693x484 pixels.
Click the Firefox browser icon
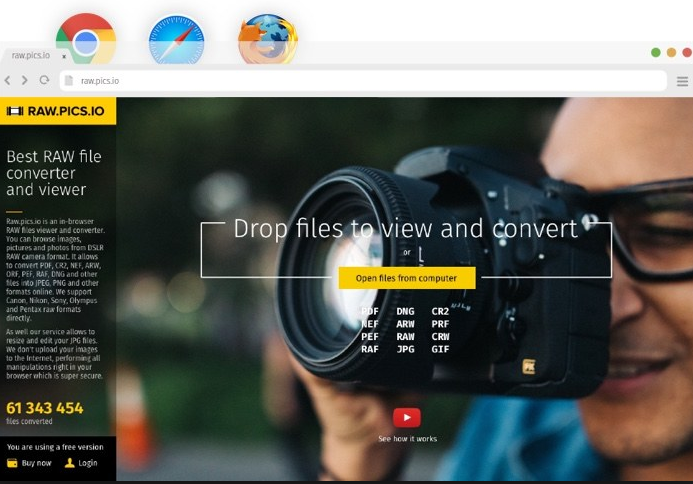267,39
